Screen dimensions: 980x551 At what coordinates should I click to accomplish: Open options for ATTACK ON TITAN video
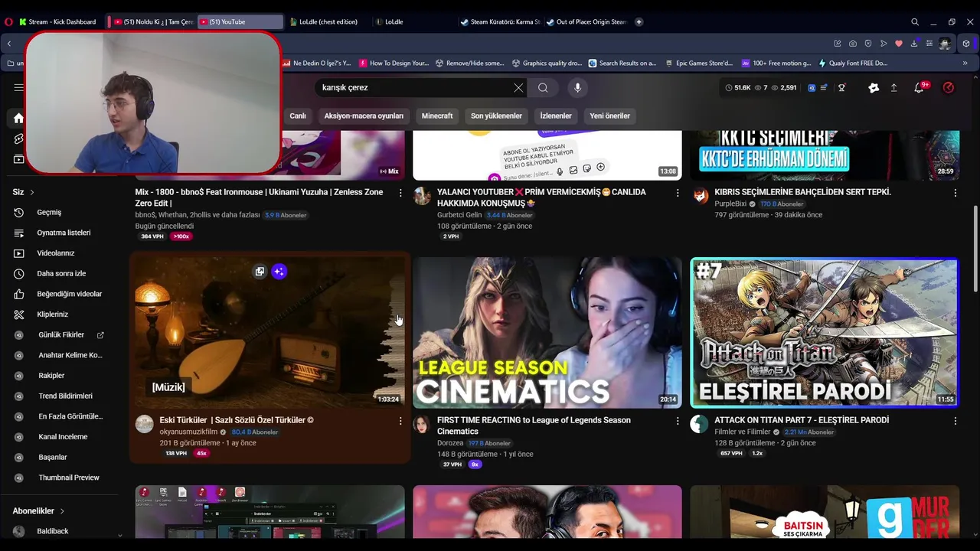(x=955, y=421)
